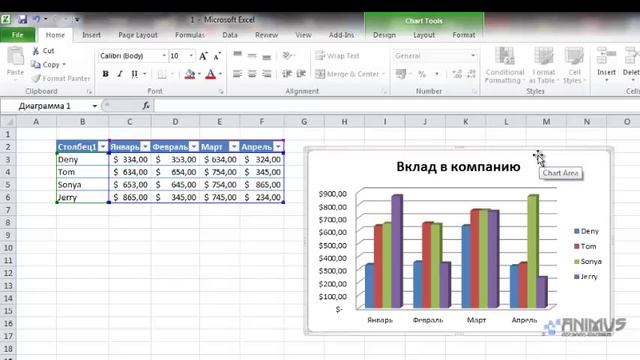Click the Name Box showing Диаграмма 1
This screenshot has height=360, width=640.
(x=45, y=106)
